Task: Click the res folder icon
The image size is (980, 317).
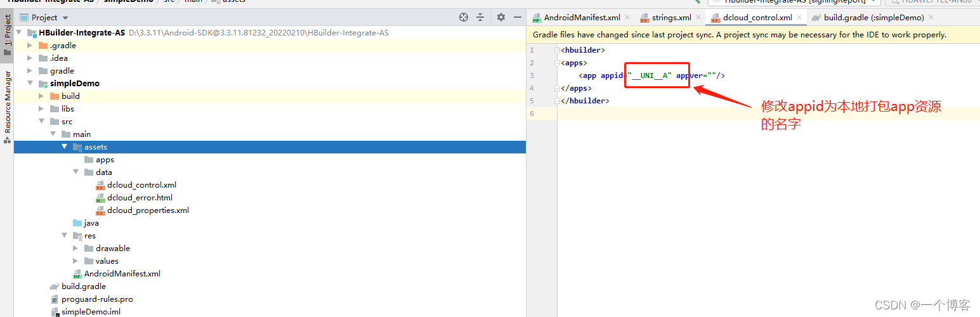Action: point(77,236)
